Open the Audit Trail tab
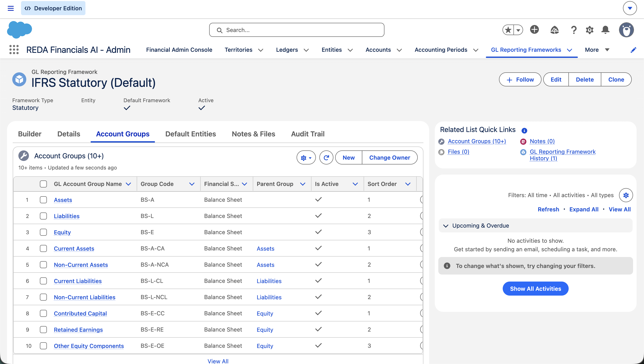 tap(308, 134)
